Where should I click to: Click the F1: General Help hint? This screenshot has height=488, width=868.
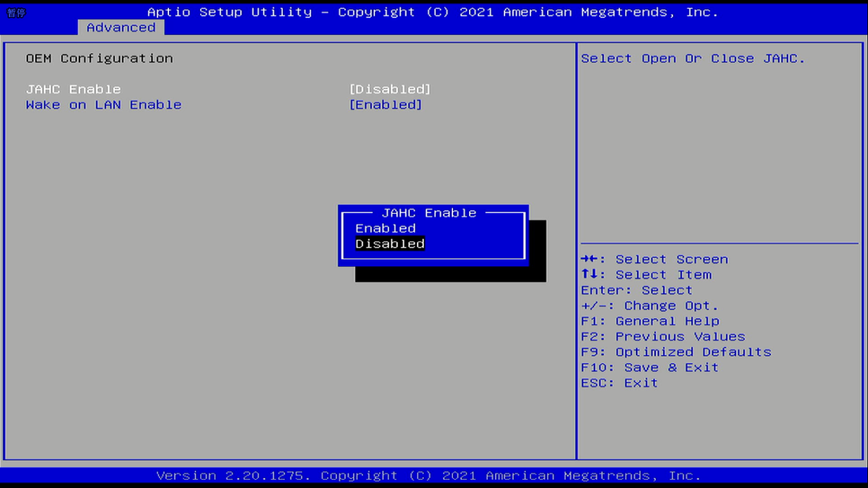[650, 321]
